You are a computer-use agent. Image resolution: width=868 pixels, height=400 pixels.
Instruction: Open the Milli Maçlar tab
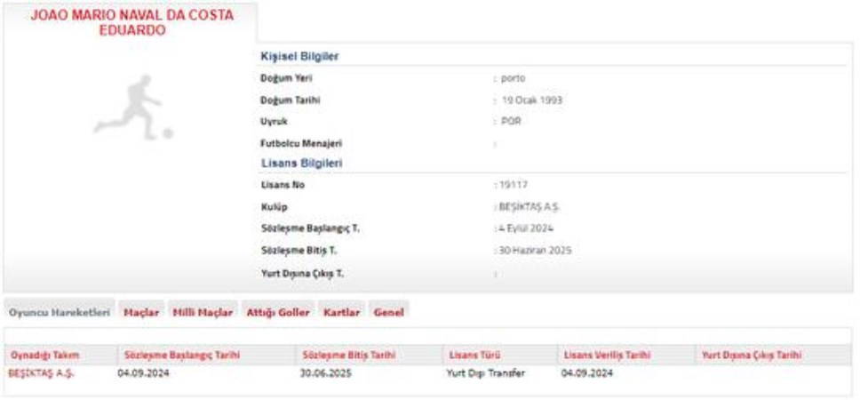click(203, 313)
